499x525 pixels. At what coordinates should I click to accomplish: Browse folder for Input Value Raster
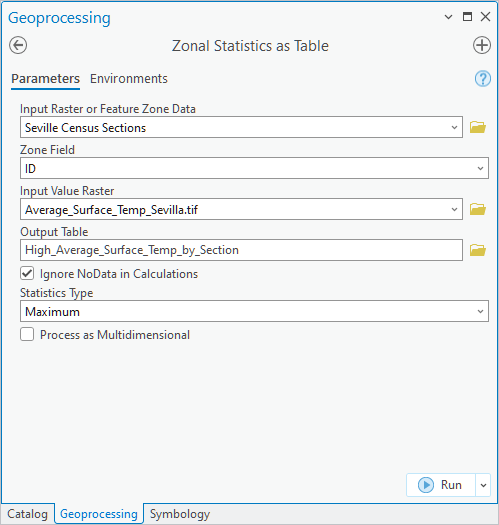click(x=478, y=209)
